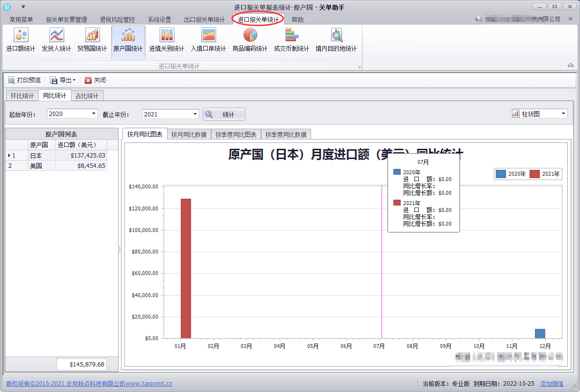
Task: Click the app logo icon in title bar
Action: tap(7, 7)
